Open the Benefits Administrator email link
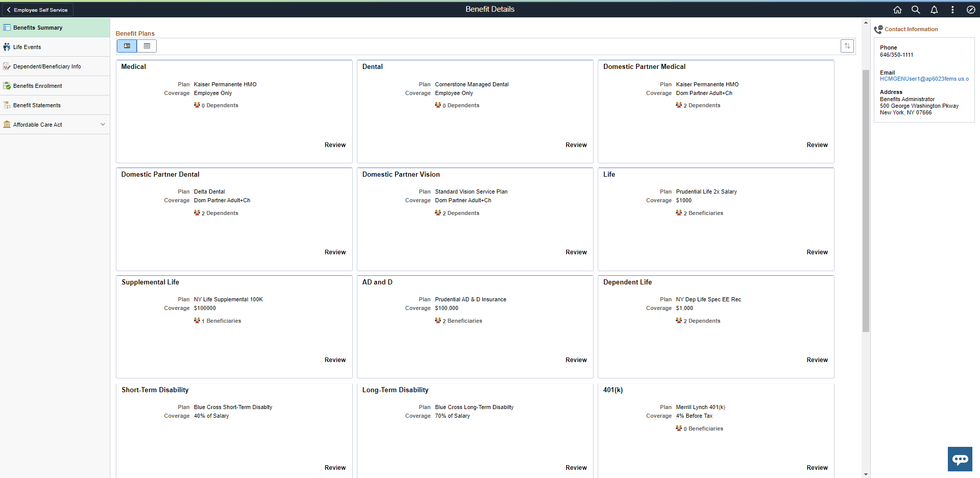 coord(924,79)
